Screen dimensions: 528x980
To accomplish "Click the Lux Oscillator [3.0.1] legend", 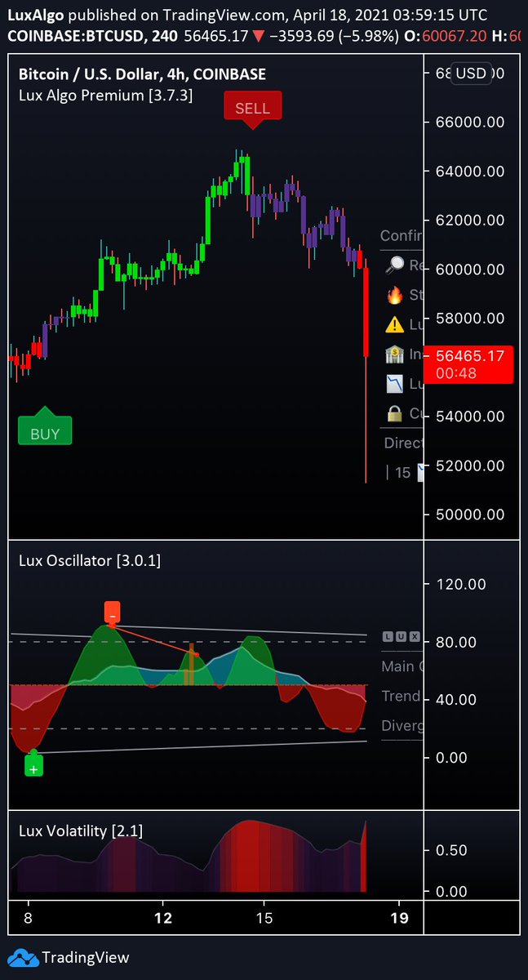I will tap(90, 561).
